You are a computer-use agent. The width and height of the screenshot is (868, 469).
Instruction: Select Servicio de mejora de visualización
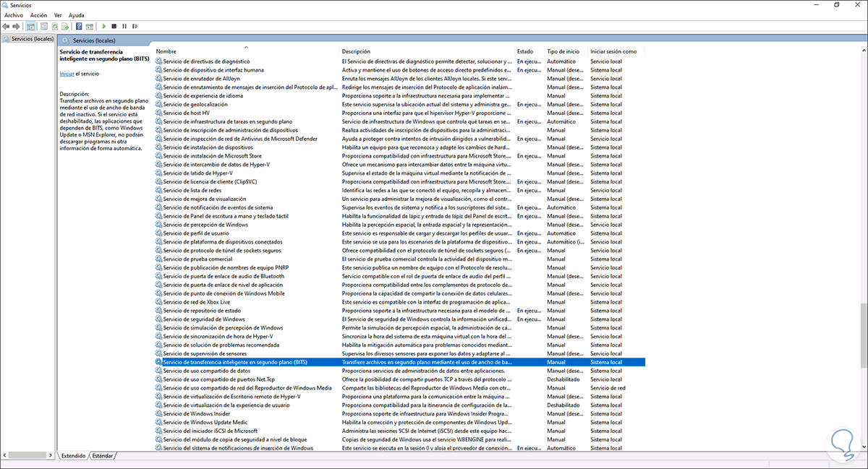click(399, 199)
